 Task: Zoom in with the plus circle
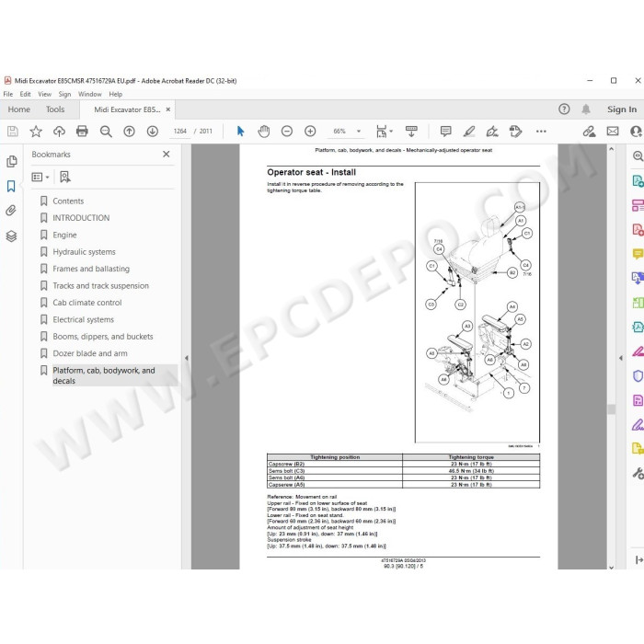click(x=310, y=132)
